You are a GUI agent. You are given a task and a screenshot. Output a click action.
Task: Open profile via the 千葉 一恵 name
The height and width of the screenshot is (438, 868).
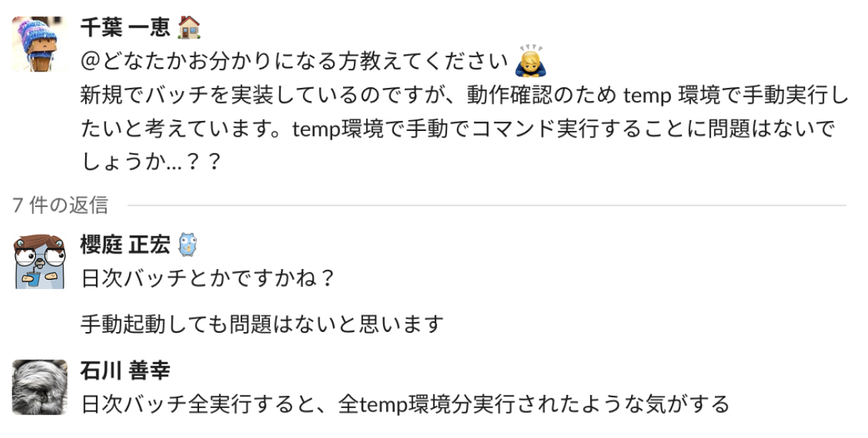tap(125, 27)
